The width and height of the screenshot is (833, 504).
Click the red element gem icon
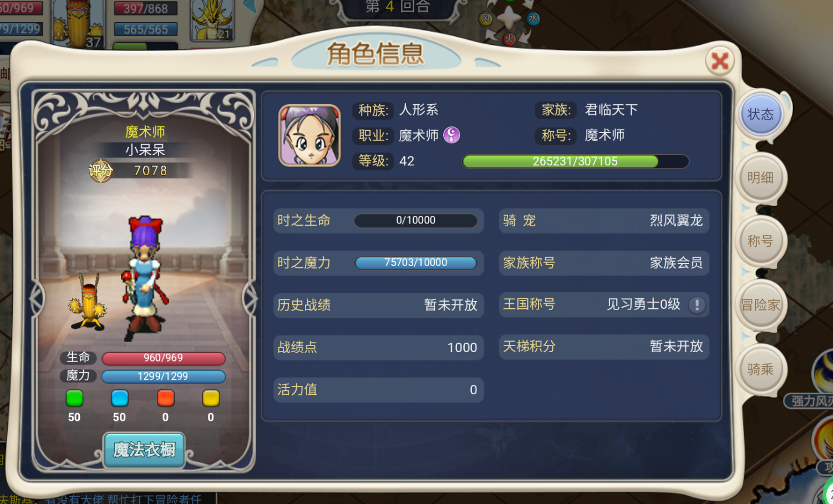(x=165, y=398)
